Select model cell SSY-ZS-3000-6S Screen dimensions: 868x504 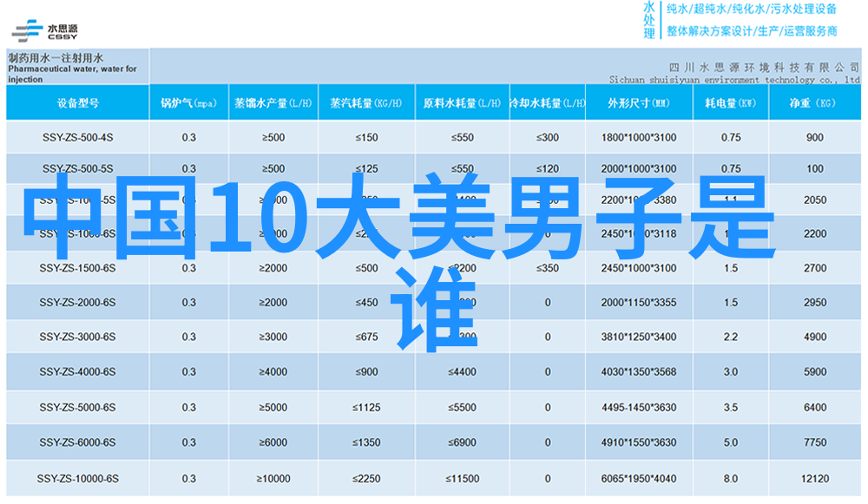[77, 337]
